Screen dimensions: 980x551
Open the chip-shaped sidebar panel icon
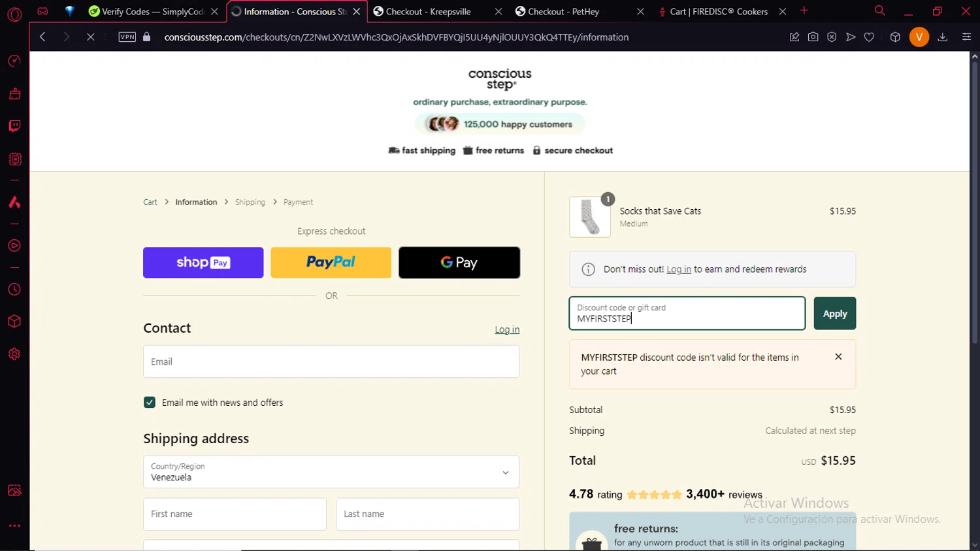click(x=14, y=159)
